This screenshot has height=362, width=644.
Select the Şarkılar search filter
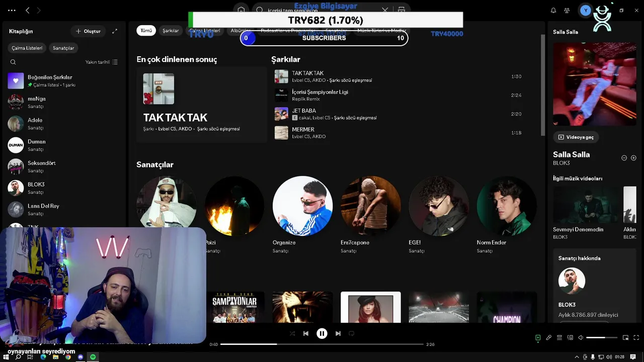(x=171, y=31)
